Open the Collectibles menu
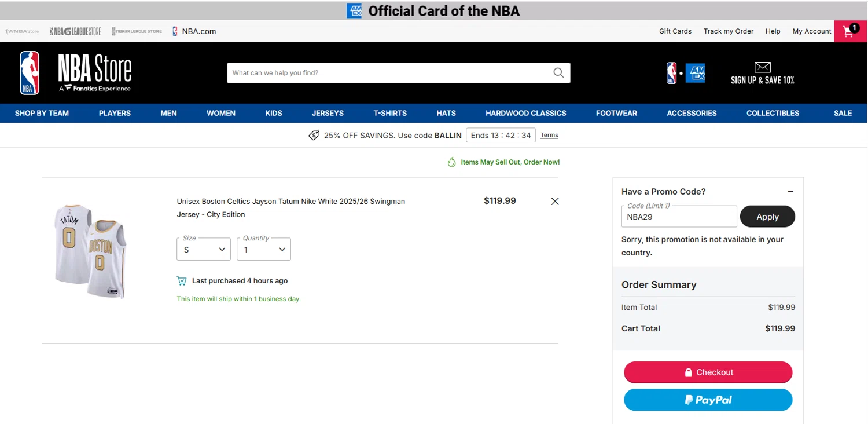Image resolution: width=868 pixels, height=424 pixels. click(773, 113)
